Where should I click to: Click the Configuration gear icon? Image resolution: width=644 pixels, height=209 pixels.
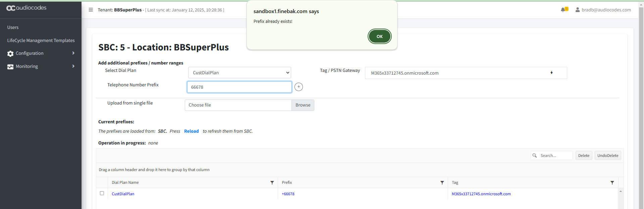[x=10, y=53]
